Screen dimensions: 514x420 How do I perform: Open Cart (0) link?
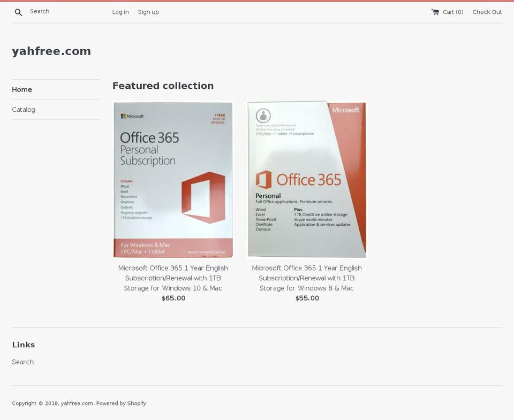tap(453, 12)
